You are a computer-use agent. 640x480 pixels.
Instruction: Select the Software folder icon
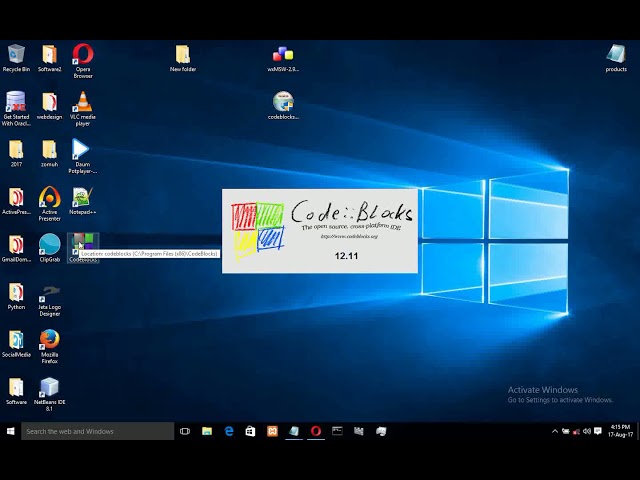(16, 391)
